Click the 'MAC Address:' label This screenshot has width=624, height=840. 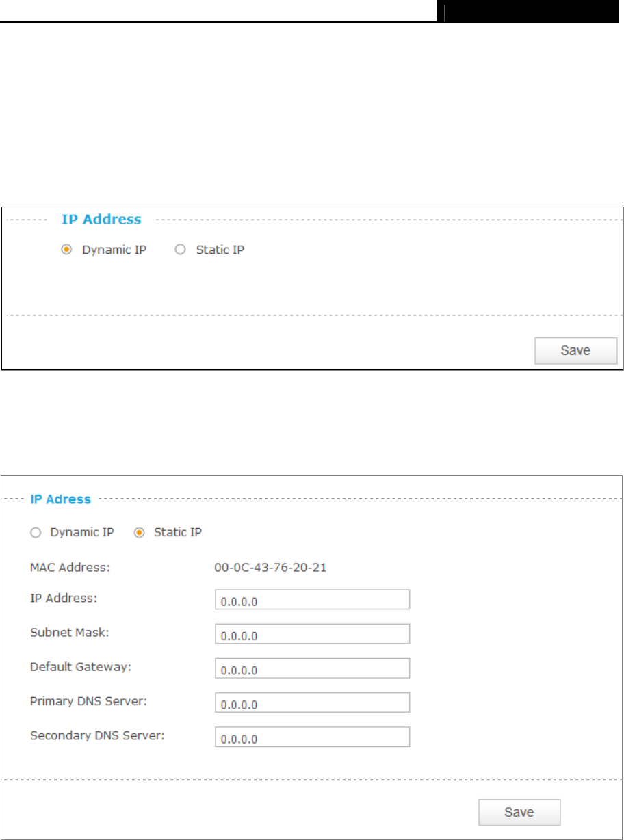pyautogui.click(x=70, y=566)
